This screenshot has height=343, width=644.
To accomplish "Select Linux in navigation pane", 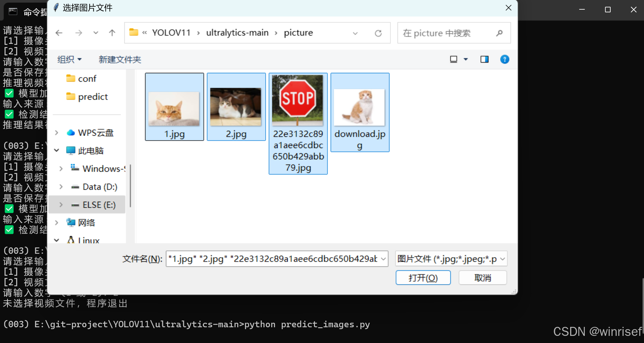I will click(x=83, y=240).
